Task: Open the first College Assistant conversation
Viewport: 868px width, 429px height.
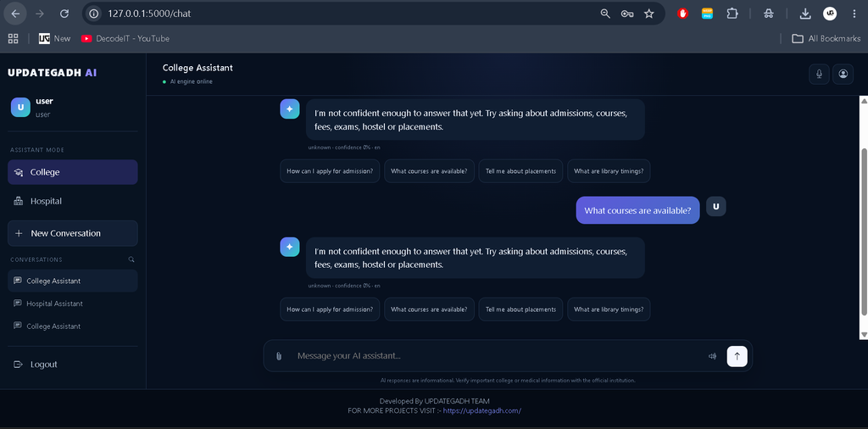Action: point(73,281)
